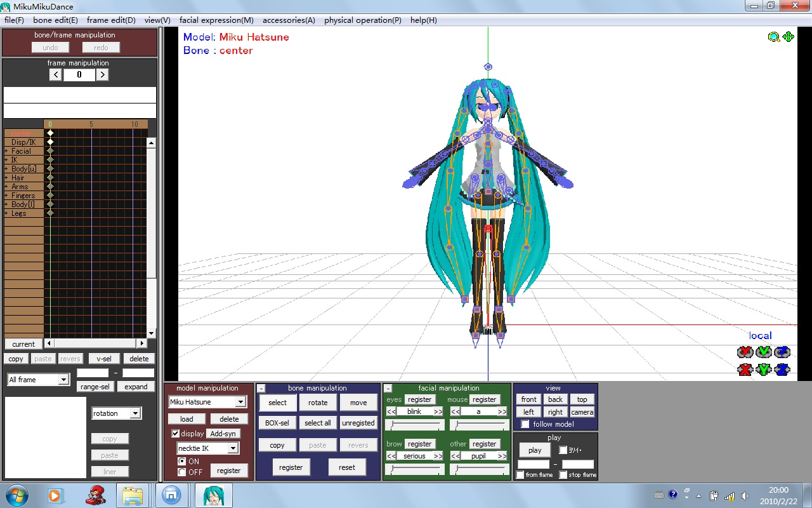
Task: Open Miku Hatsune app in the taskbar
Action: [214, 495]
